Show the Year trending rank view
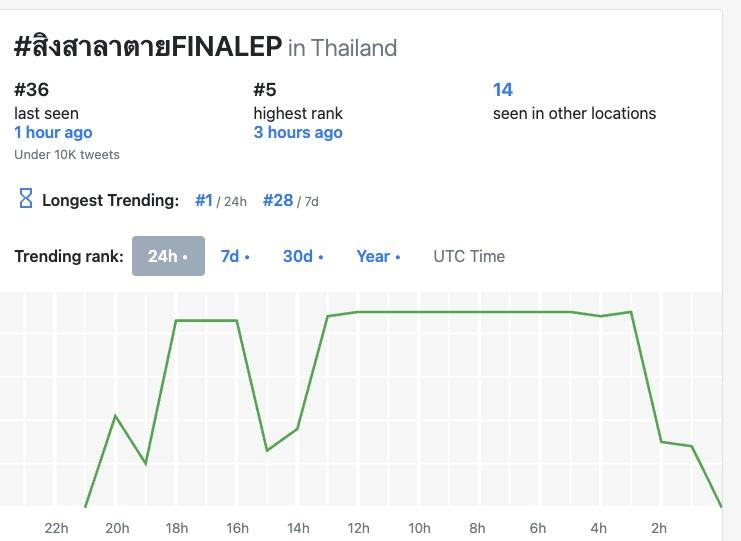Screen dimensions: 741x541 pos(378,256)
